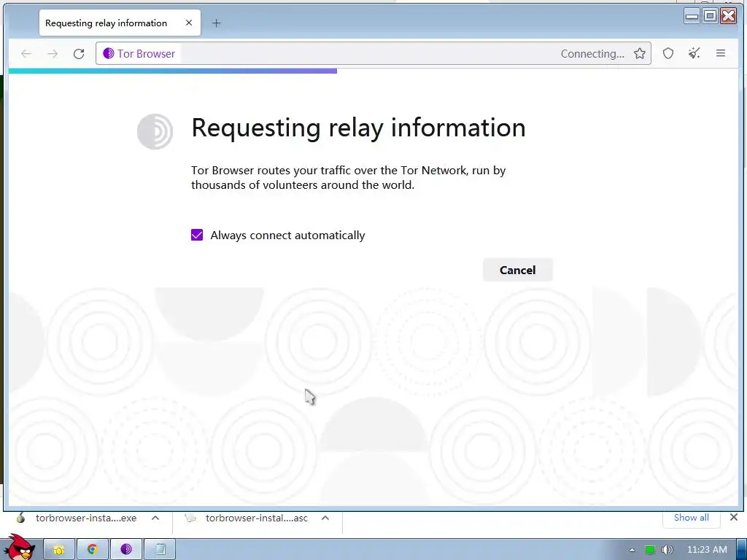The height and width of the screenshot is (560, 747).
Task: Switch to Chrome in the taskbar
Action: (93, 550)
